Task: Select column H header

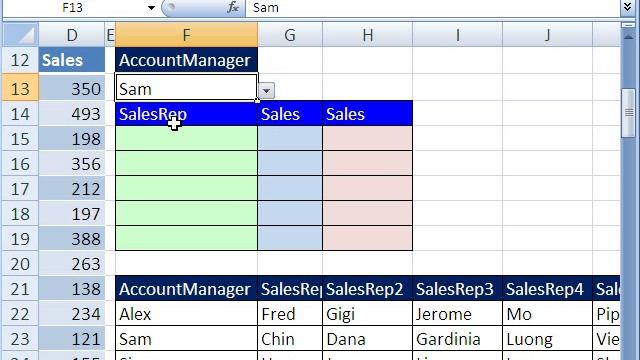Action: (367, 35)
